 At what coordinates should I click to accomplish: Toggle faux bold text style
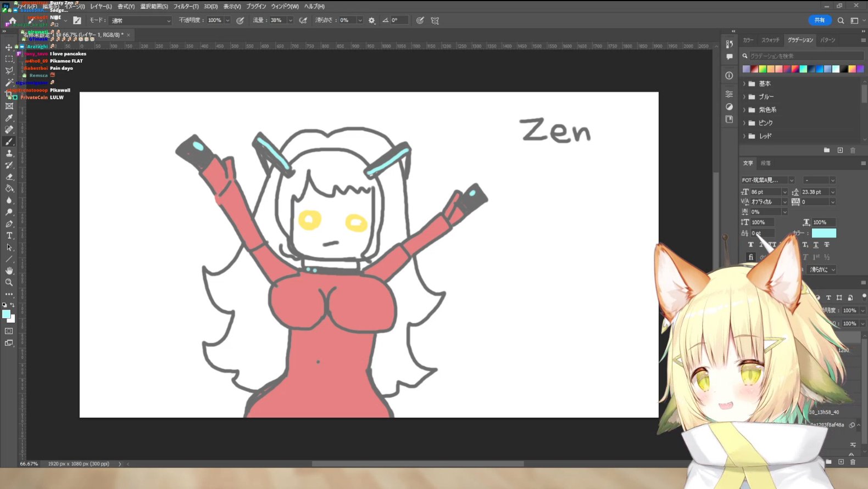click(x=751, y=245)
